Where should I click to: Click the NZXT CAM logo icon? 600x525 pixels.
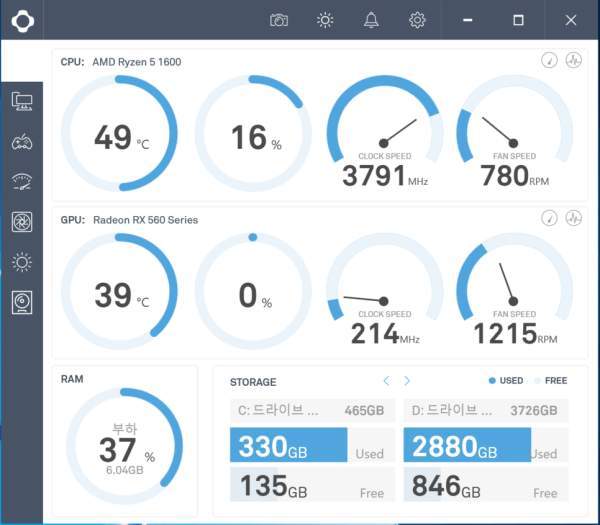coord(23,21)
